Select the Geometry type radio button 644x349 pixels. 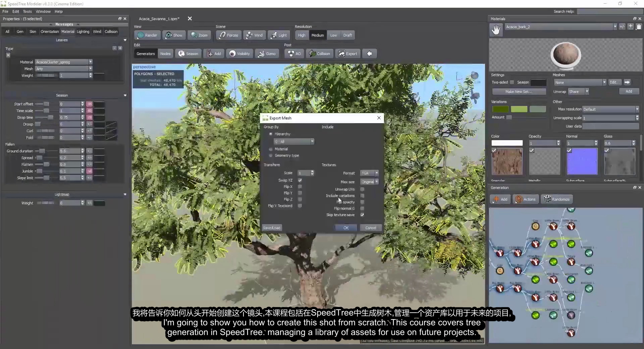271,155
